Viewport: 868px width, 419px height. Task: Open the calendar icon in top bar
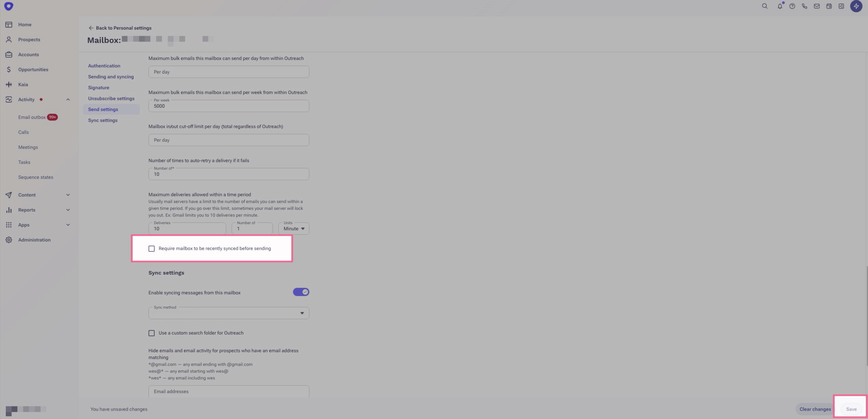point(829,6)
